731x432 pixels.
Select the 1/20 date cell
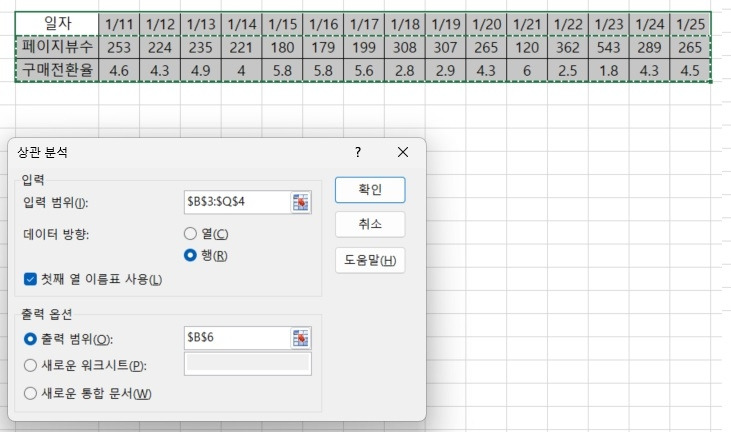486,24
